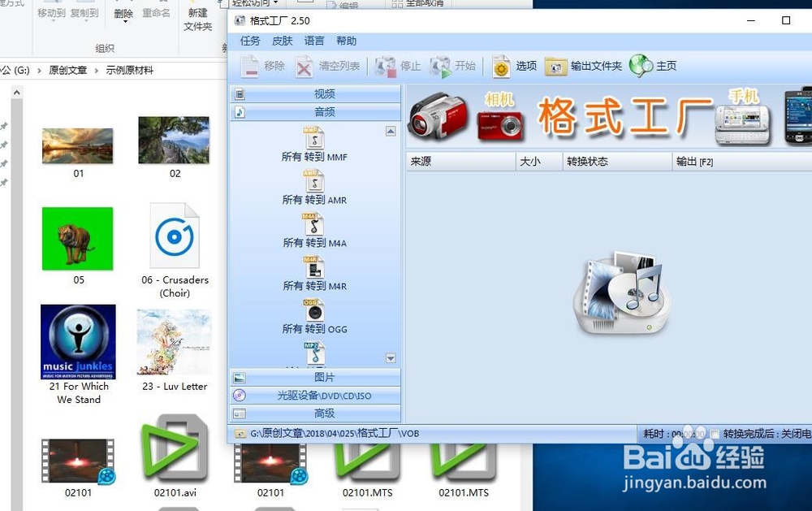
Task: Choose the All to M4A converter icon
Action: (313, 224)
